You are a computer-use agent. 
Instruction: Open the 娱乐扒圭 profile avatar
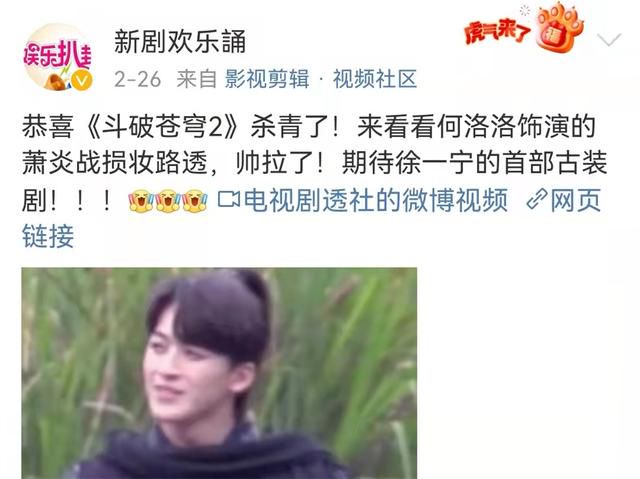pos(58,57)
